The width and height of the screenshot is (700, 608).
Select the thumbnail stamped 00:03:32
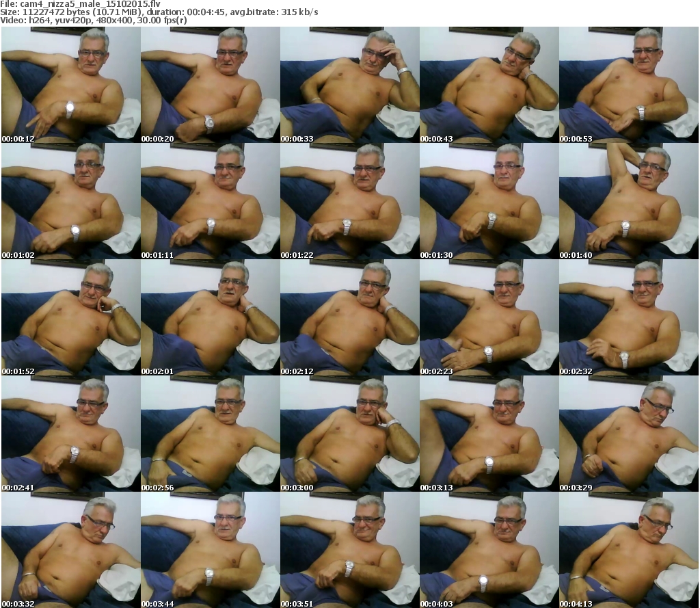pos(71,550)
